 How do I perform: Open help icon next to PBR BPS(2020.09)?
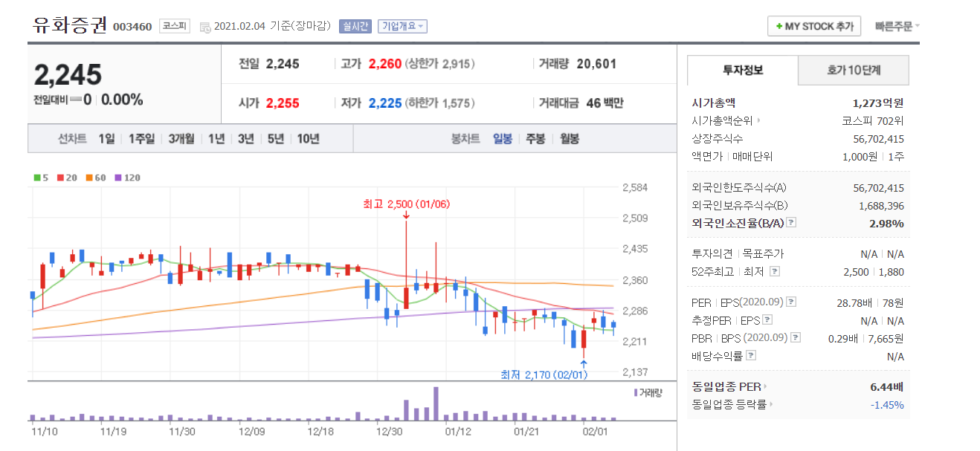(796, 338)
